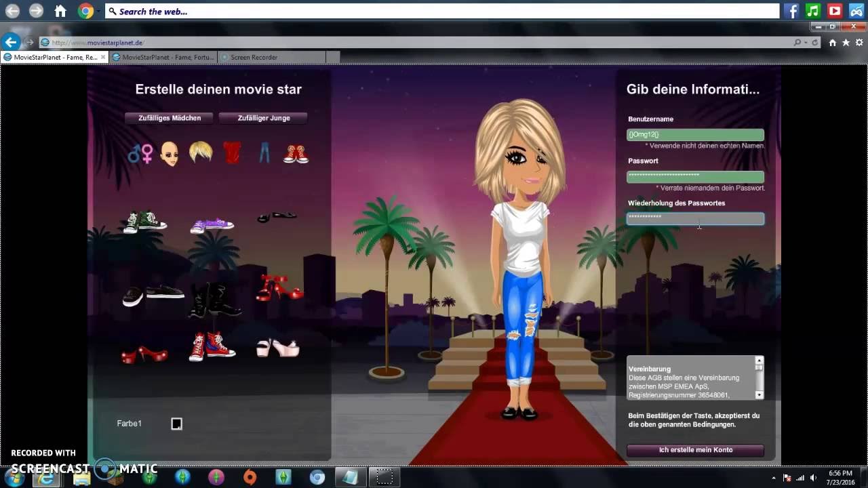
Task: Open the blonde hair category icon
Action: pyautogui.click(x=200, y=152)
